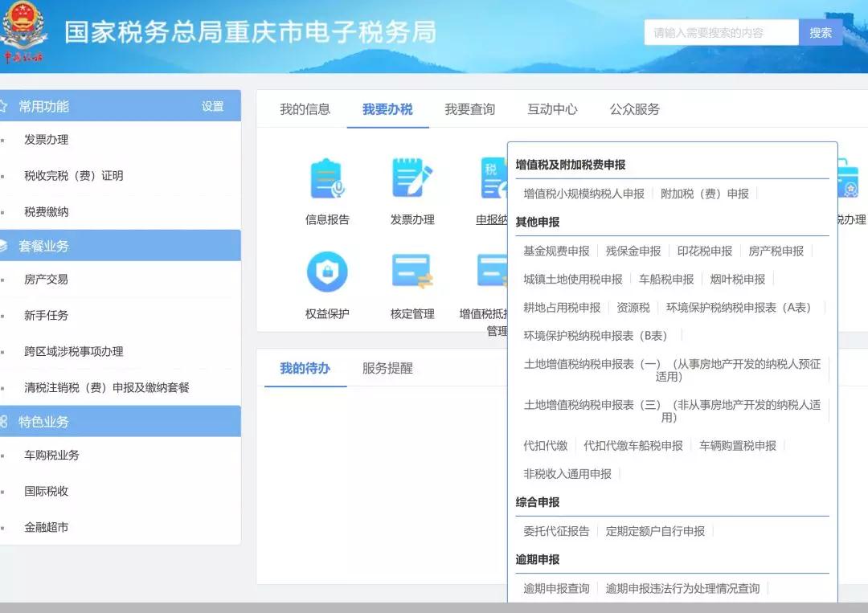Focus the search content input box

721,33
